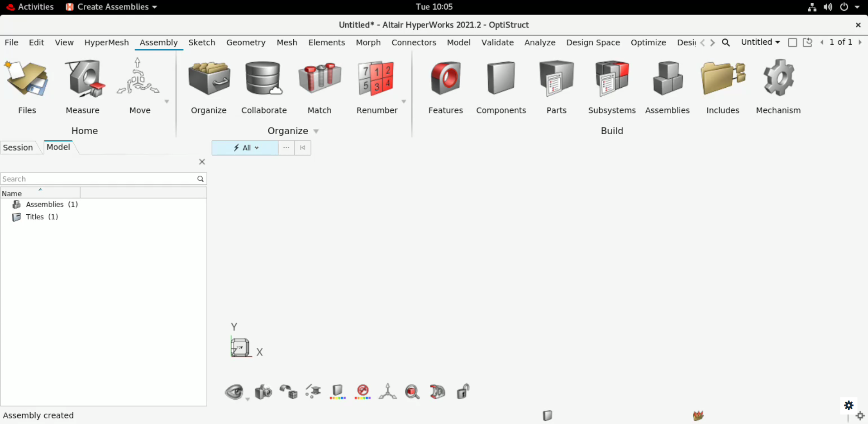Select the Assemblies build tool
868x424 pixels.
click(x=668, y=78)
